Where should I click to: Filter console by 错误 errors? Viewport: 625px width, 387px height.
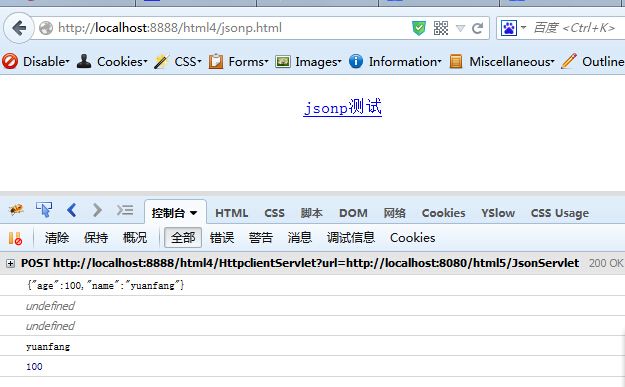pos(222,238)
